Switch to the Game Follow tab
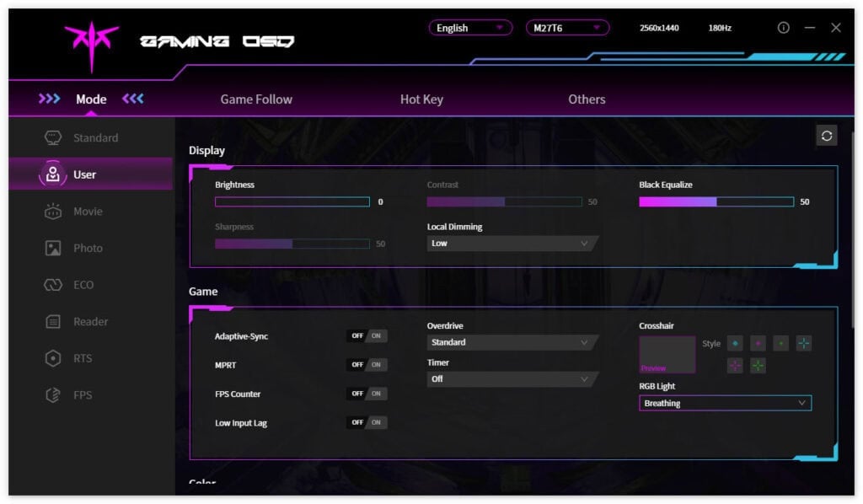Screen dimensions: 863x504 [256, 99]
